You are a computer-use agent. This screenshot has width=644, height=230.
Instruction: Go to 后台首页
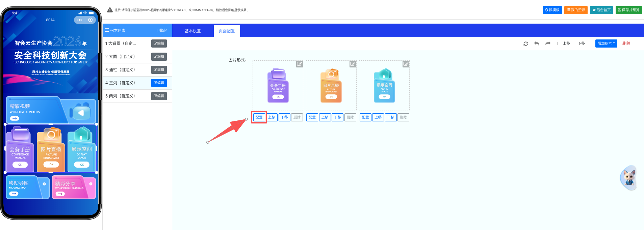pyautogui.click(x=601, y=10)
